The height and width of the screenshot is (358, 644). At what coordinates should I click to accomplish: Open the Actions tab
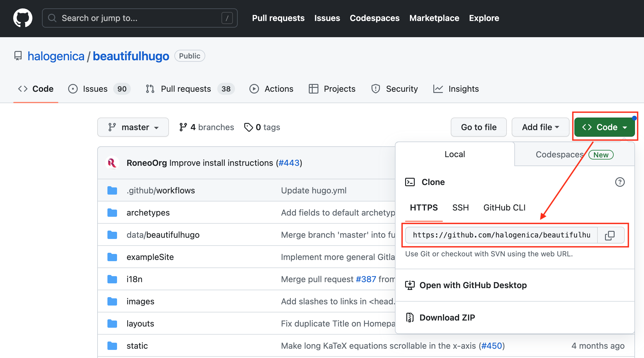[271, 89]
